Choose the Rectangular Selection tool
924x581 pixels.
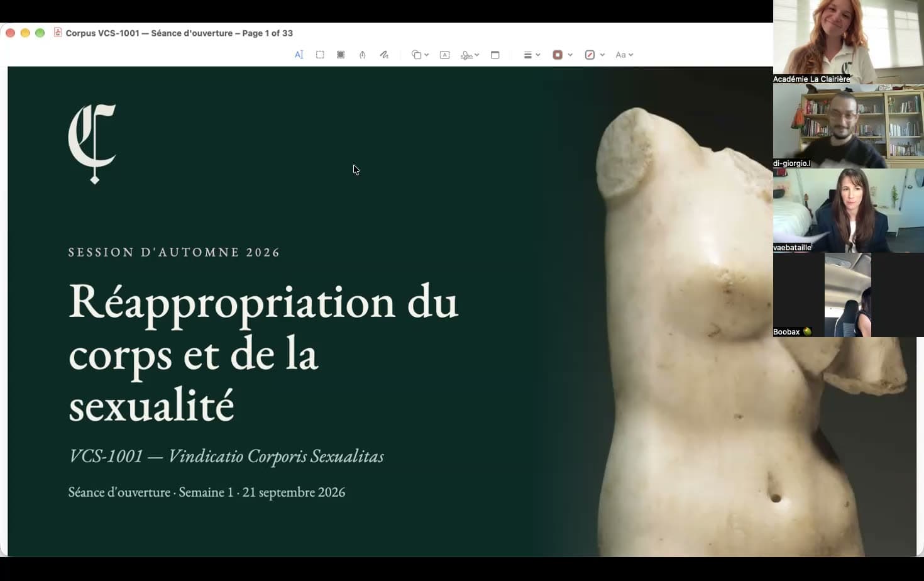coord(320,55)
